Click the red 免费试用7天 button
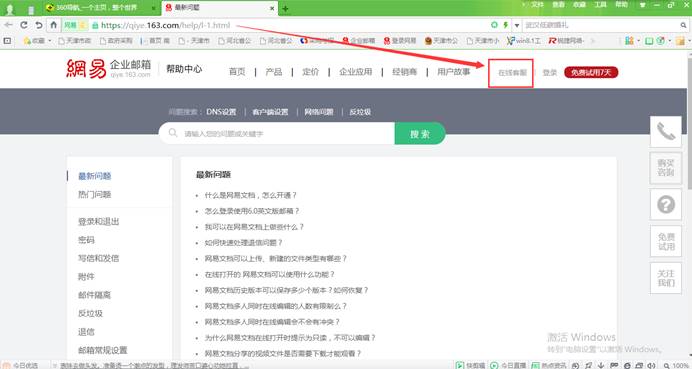Screen dimensions: 692x369 pyautogui.click(x=591, y=72)
